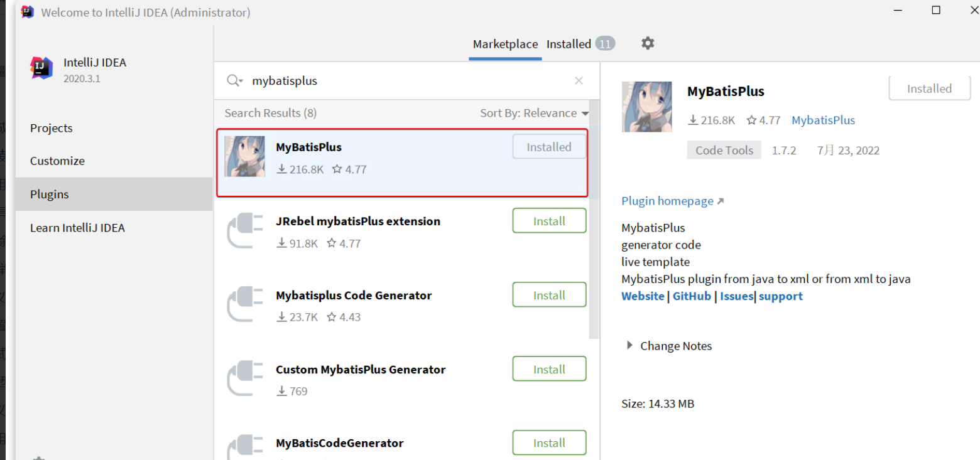Viewport: 980px width, 460px height.
Task: Click Installed button in details panel
Action: (x=929, y=88)
